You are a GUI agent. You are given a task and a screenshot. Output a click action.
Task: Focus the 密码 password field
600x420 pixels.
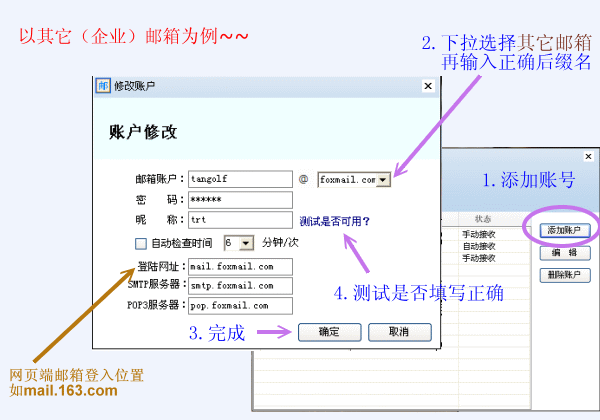click(240, 200)
